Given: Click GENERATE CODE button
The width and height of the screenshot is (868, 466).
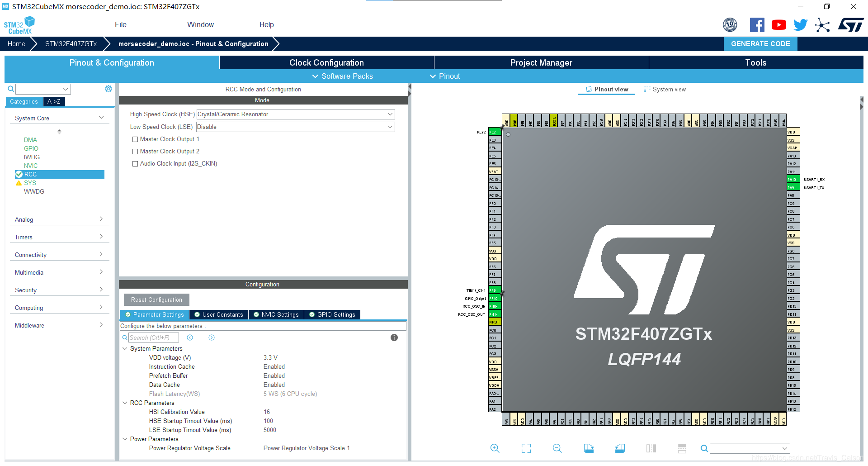Looking at the screenshot, I should (760, 44).
